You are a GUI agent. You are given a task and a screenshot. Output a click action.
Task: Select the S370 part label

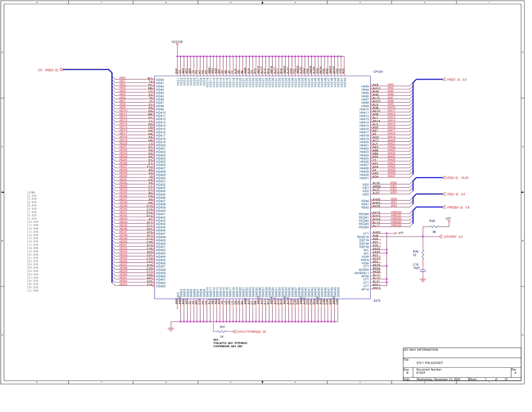377,301
